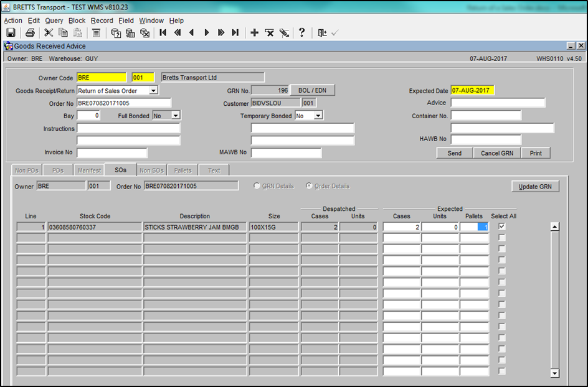Open the Edit menu
The height and width of the screenshot is (387, 588).
tap(34, 21)
